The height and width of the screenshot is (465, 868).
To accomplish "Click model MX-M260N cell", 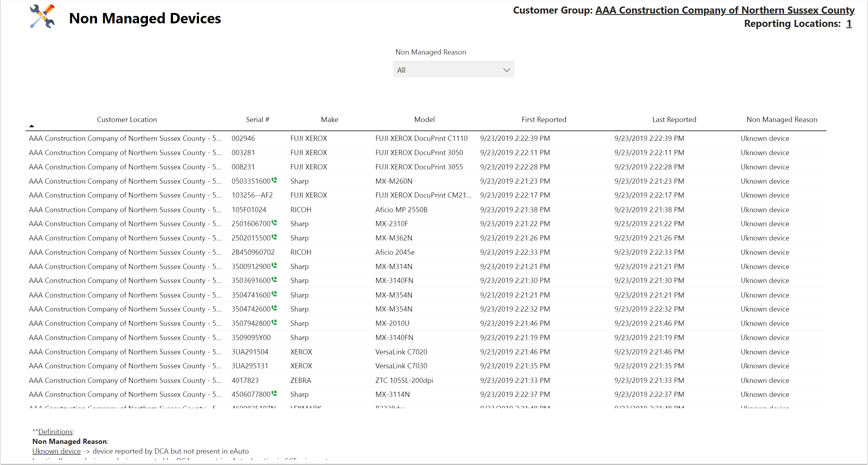I will point(394,181).
